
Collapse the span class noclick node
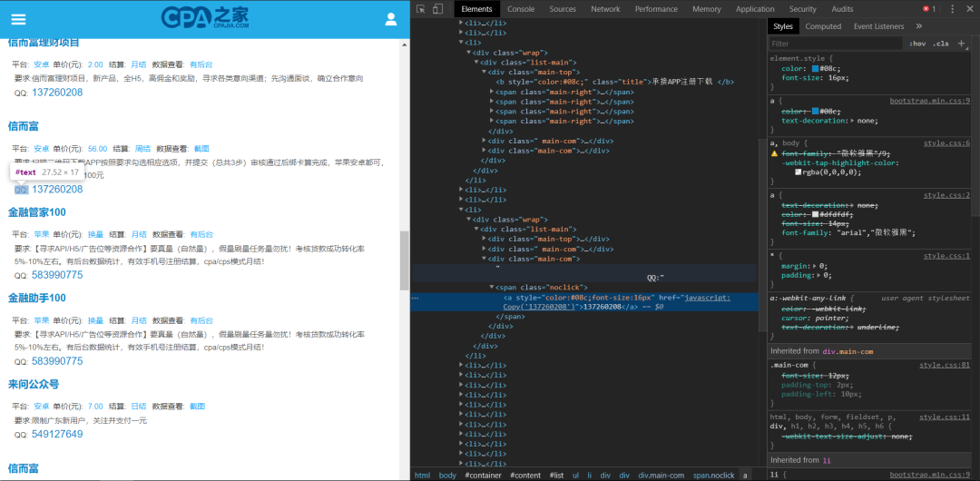[493, 287]
